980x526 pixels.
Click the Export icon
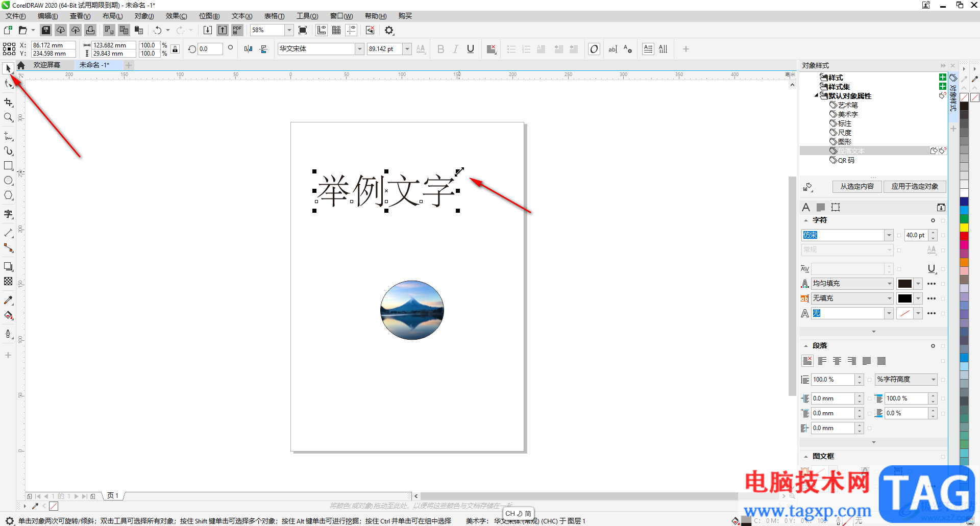[223, 30]
